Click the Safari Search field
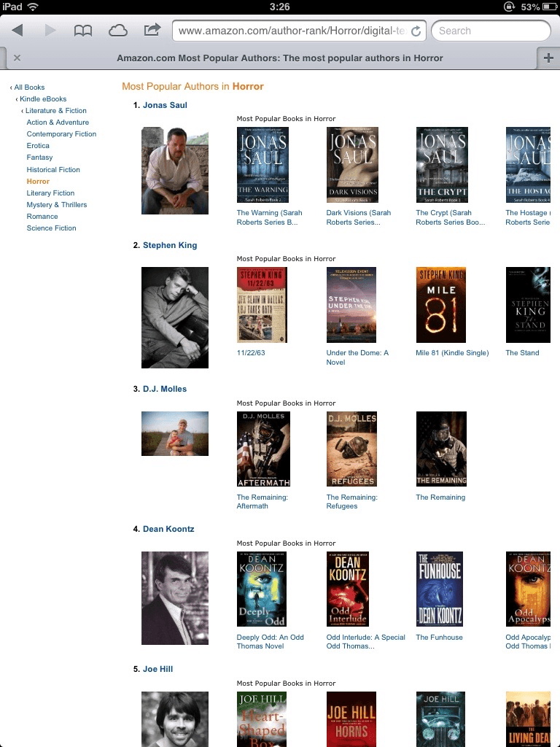Image resolution: width=560 pixels, height=747 pixels. click(x=491, y=31)
